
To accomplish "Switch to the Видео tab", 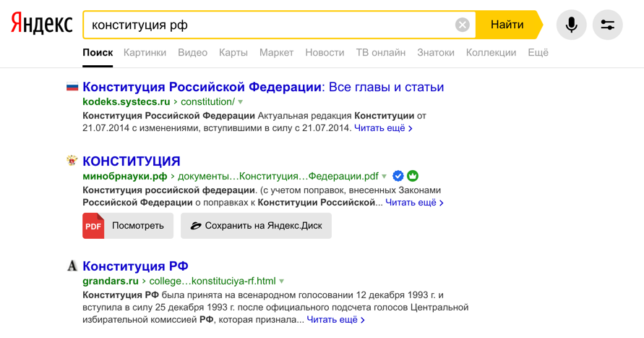I will click(x=193, y=53).
